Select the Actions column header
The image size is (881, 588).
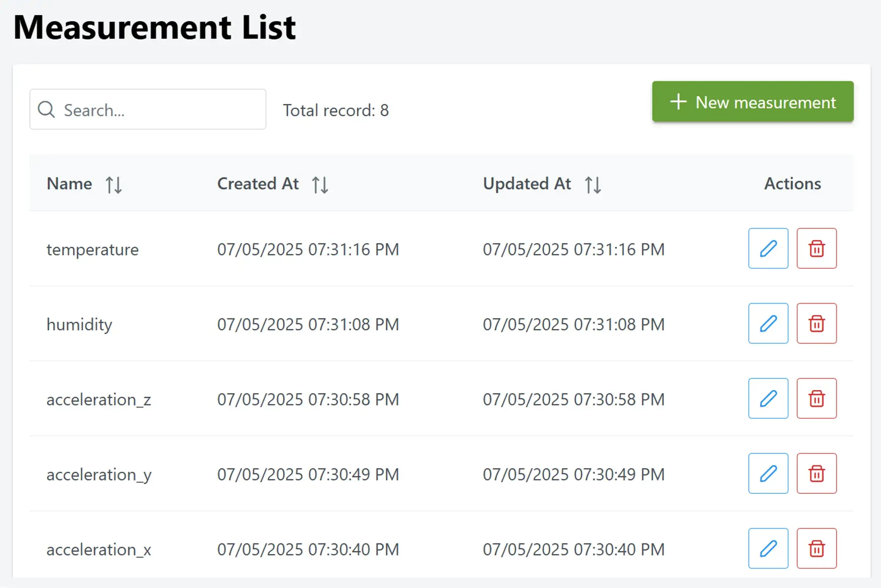(792, 184)
